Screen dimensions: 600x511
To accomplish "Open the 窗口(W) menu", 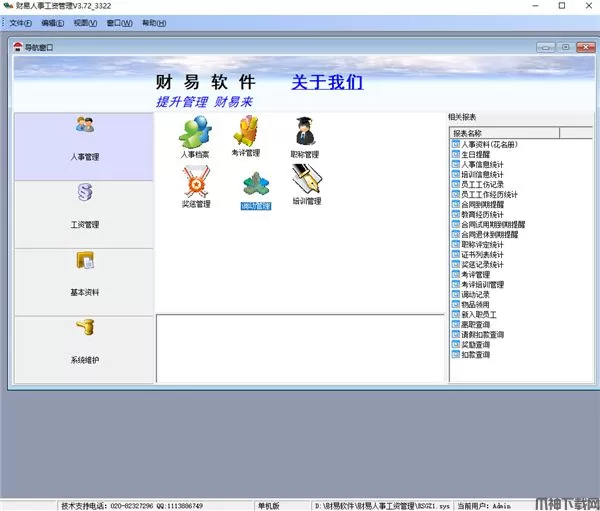I will [119, 23].
